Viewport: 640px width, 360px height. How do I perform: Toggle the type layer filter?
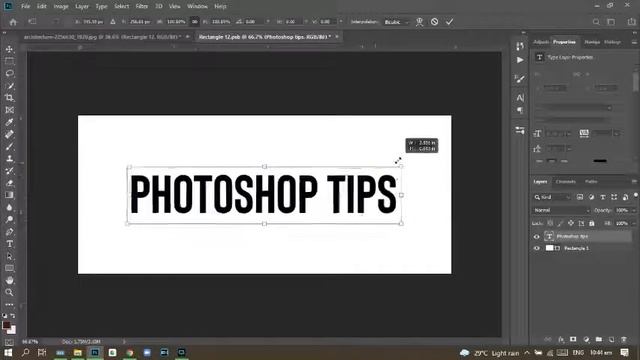point(602,197)
